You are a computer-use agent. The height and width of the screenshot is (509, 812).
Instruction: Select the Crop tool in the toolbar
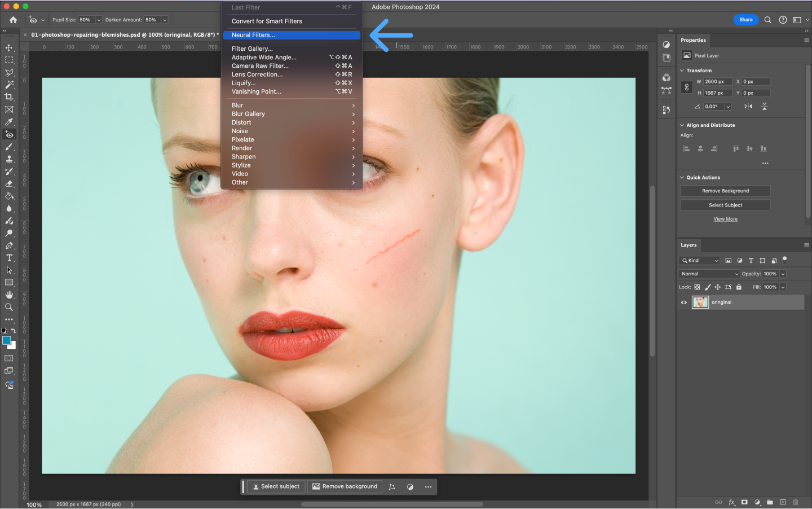point(9,97)
